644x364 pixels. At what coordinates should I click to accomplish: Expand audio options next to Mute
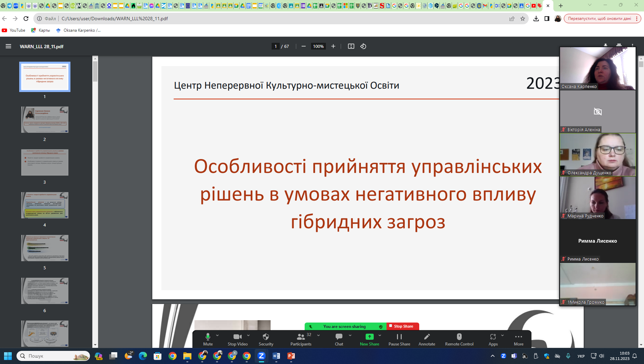pos(217,335)
